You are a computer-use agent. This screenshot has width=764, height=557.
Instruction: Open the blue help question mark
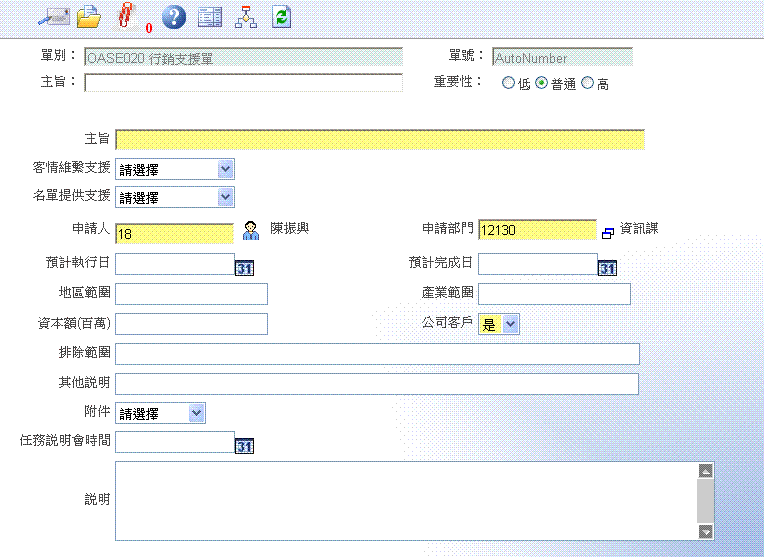tap(174, 16)
